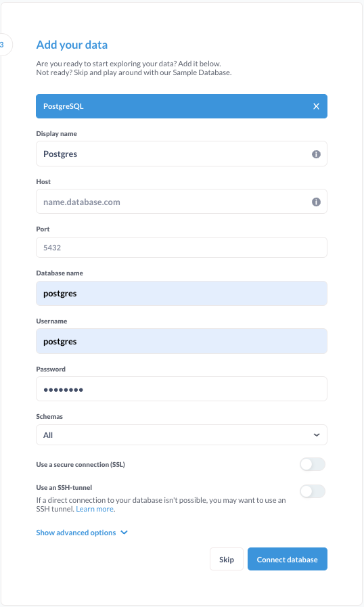Click the Username input field

[181, 341]
